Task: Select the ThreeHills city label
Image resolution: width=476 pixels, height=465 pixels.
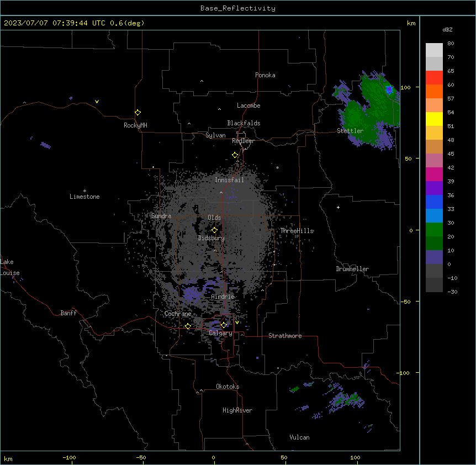Action: (297, 231)
